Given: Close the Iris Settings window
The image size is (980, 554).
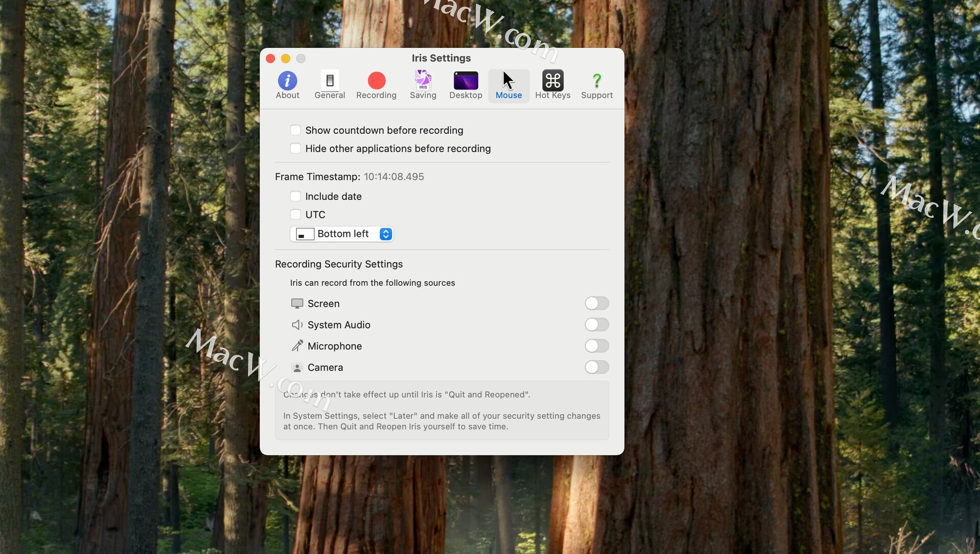Looking at the screenshot, I should tap(271, 59).
